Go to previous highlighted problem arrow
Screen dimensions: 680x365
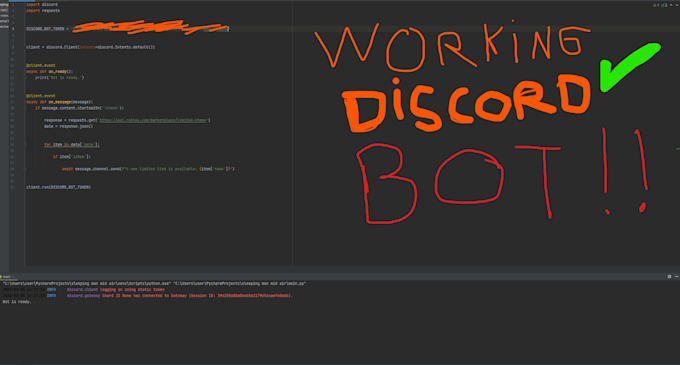tap(671, 5)
